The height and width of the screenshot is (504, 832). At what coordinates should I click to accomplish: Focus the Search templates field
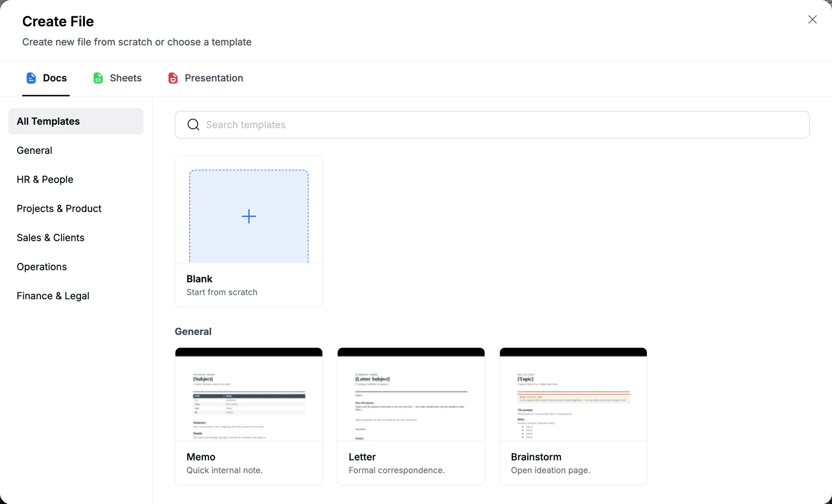click(492, 125)
